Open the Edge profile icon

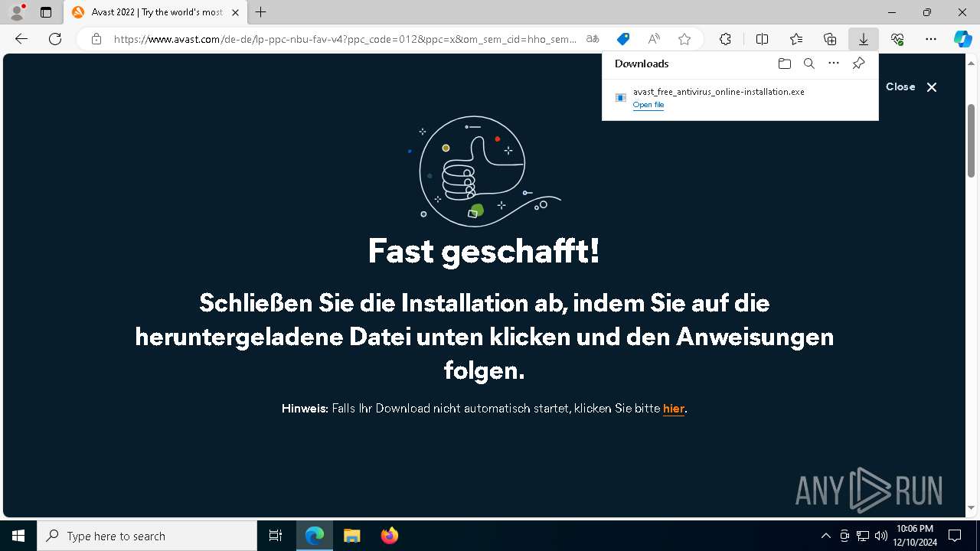pos(17,12)
